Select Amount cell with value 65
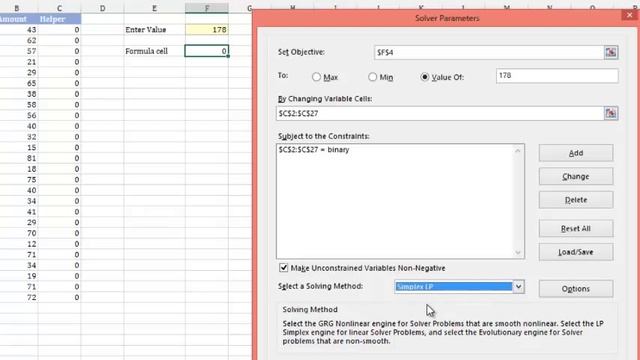The width and height of the screenshot is (640, 360). [19, 83]
